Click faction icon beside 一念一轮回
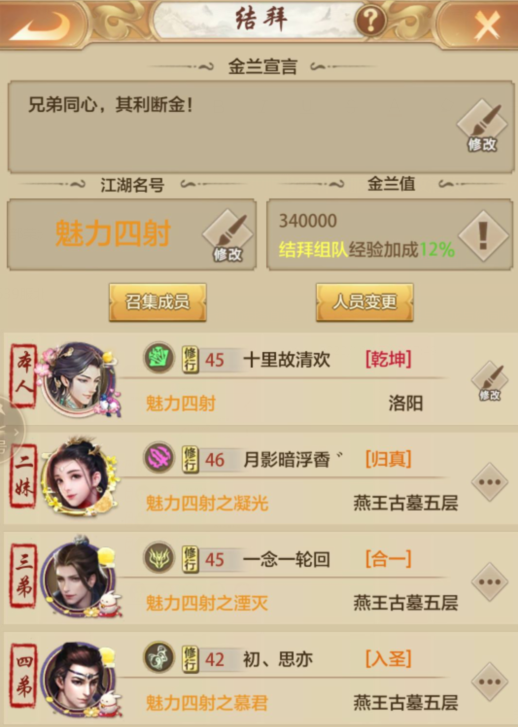518x727 pixels. (159, 558)
